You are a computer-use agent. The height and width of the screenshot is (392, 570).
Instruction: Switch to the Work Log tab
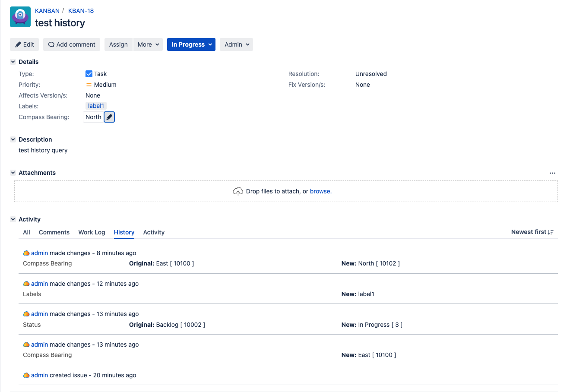click(92, 232)
